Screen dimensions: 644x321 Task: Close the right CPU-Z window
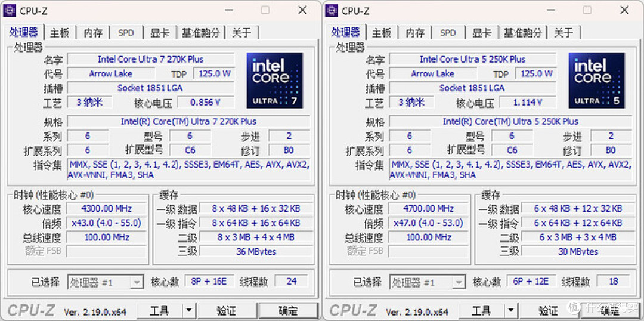[624, 10]
